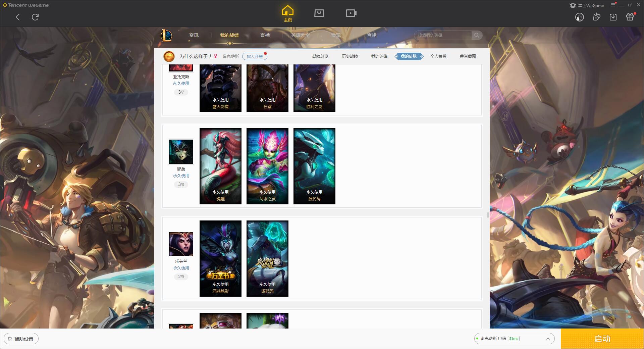The image size is (644, 349).
Task: Refresh the page with reload icon
Action: pyautogui.click(x=35, y=17)
